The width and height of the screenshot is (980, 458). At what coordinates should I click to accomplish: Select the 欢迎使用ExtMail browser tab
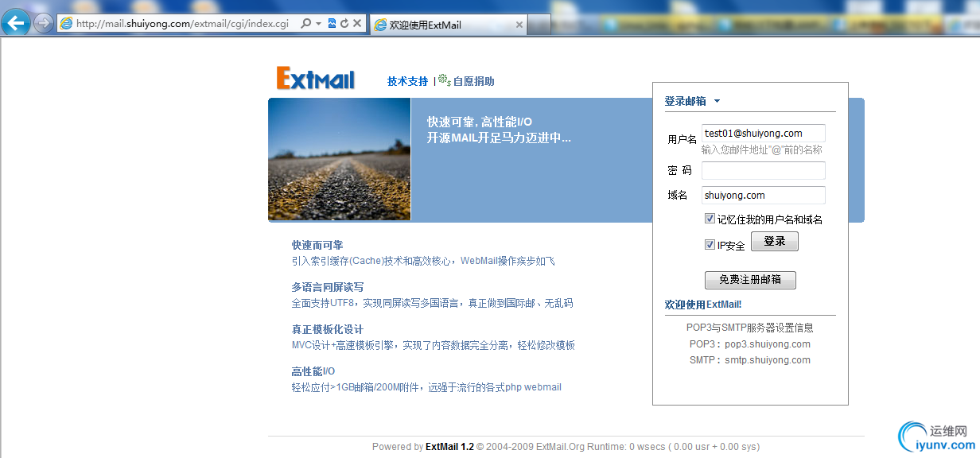[449, 25]
